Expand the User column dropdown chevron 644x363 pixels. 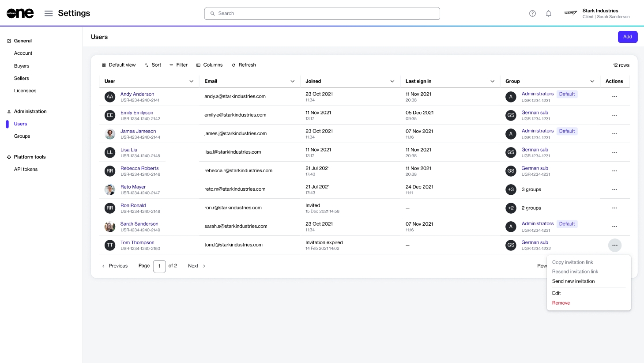(191, 81)
